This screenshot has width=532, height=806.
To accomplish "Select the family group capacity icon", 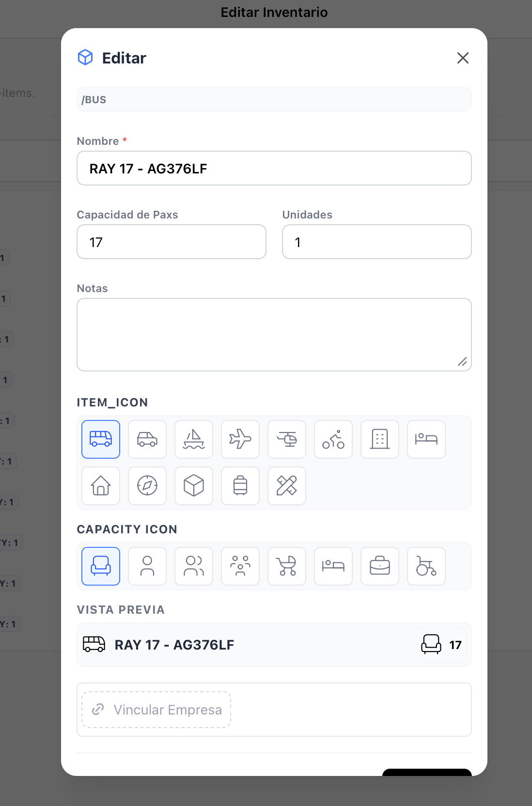I will click(240, 566).
